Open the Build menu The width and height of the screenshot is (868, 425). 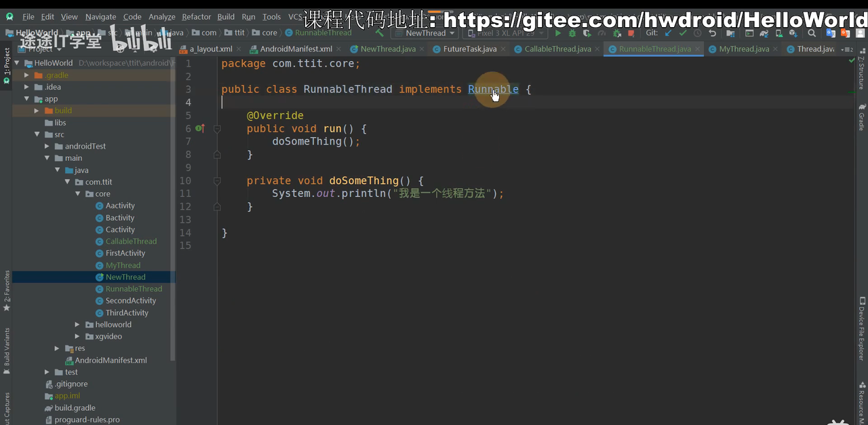point(226,16)
